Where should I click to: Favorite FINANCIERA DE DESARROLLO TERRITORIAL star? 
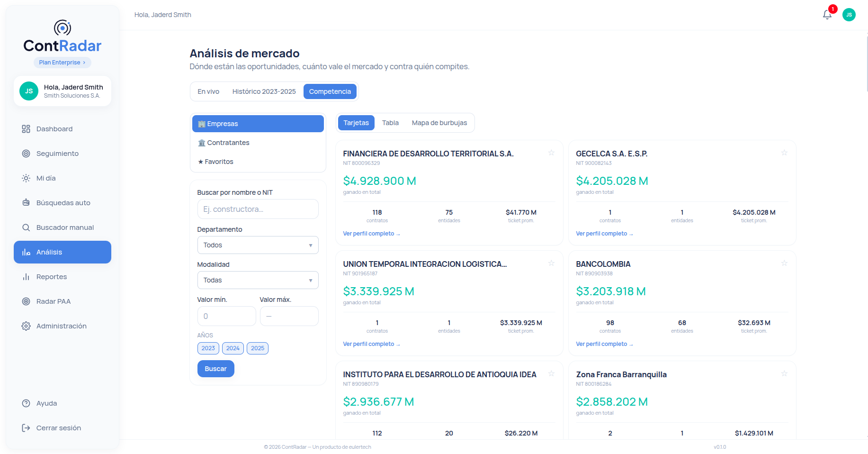[x=551, y=153]
